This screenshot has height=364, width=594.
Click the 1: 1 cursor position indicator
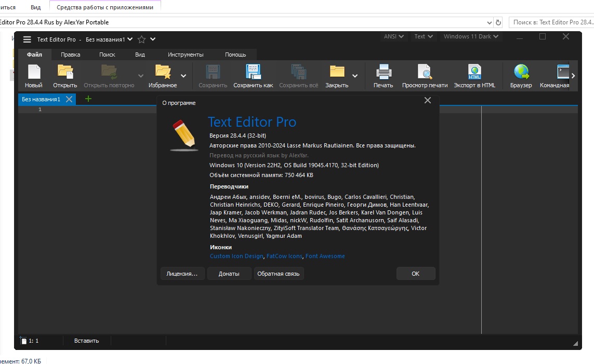coord(34,341)
